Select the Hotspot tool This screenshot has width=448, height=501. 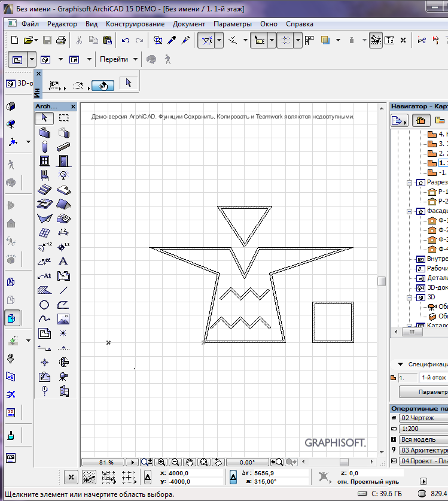tap(63, 333)
